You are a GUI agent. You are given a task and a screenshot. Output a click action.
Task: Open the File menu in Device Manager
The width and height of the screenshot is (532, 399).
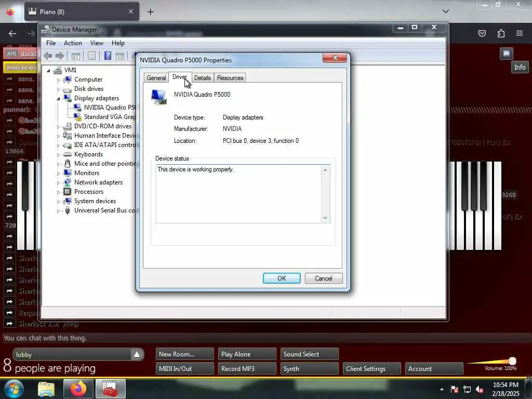[x=51, y=43]
